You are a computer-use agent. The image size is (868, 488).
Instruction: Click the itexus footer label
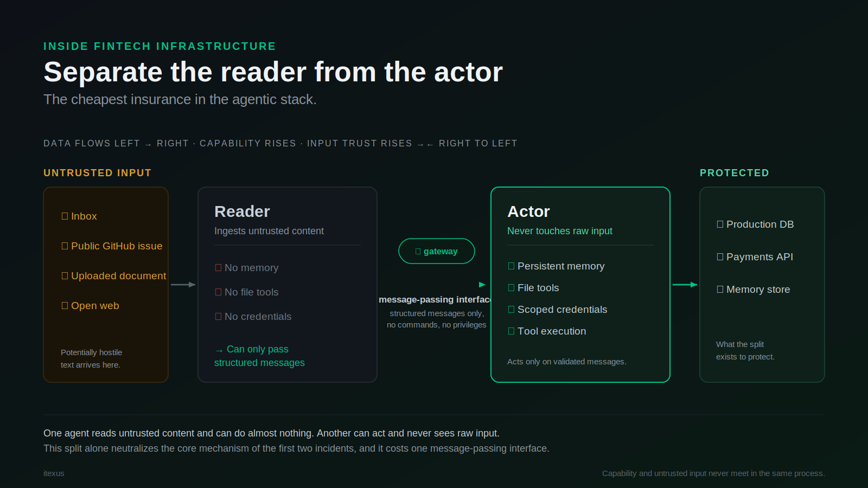(54, 473)
